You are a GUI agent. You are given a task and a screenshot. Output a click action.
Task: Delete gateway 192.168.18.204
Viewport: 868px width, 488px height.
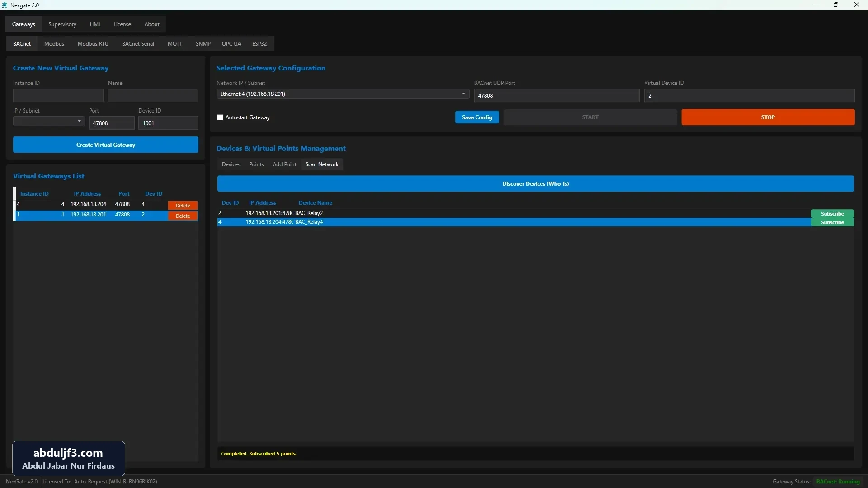click(x=183, y=206)
